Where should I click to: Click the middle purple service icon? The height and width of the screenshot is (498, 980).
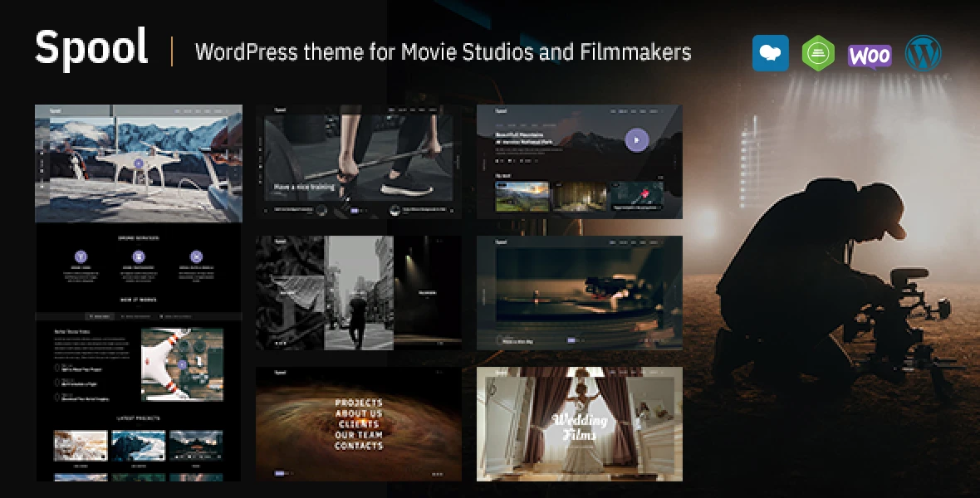coord(138,256)
